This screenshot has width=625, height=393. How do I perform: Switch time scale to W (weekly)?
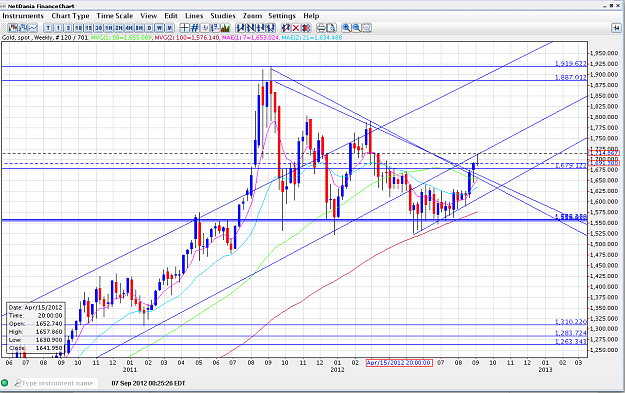tap(159, 28)
